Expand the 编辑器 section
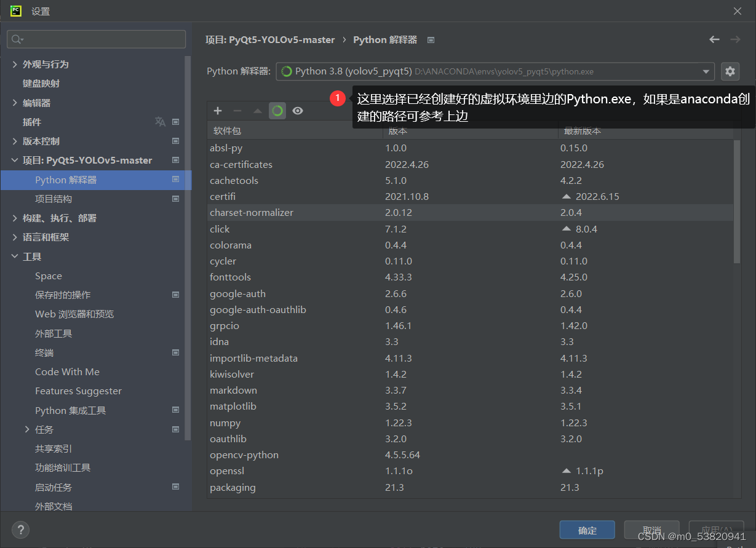Image resolution: width=756 pixels, height=548 pixels. (15, 103)
